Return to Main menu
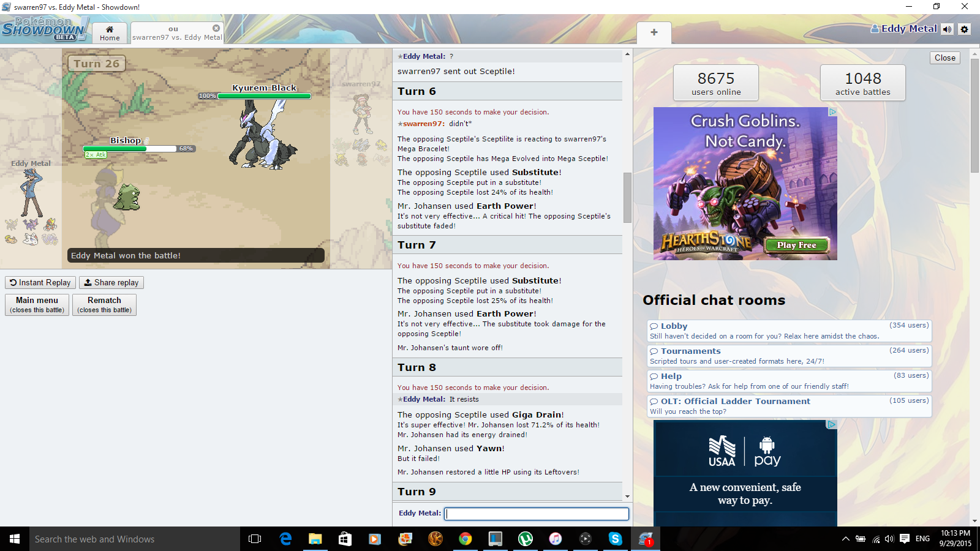 pos(37,304)
